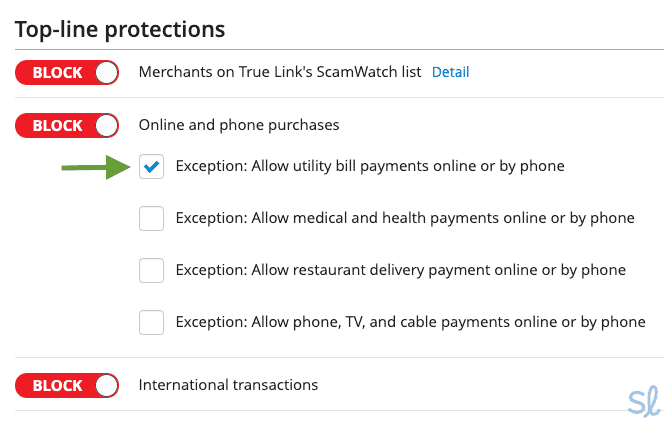This screenshot has height=421, width=664.
Task: Click the white knob on International transactions switch
Action: [x=106, y=385]
